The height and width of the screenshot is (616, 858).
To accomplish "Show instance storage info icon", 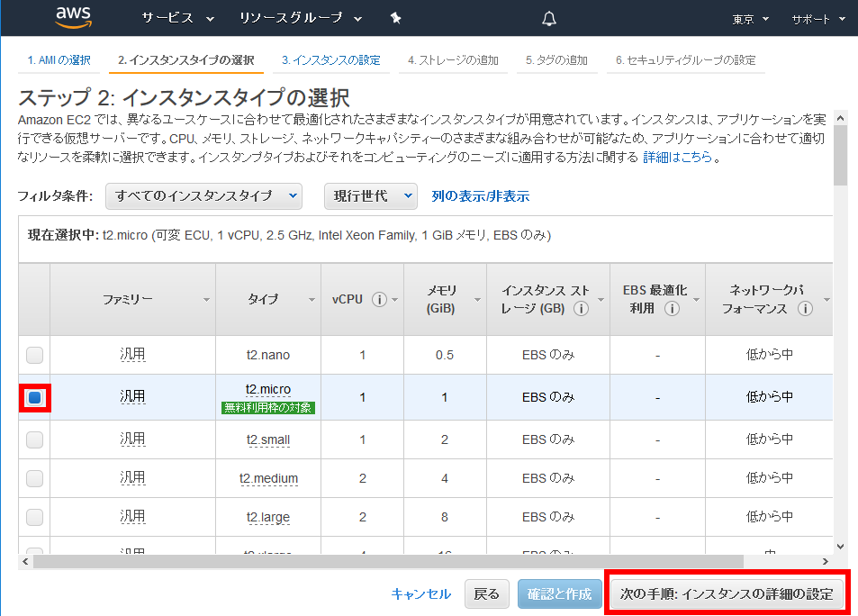I will [581, 309].
